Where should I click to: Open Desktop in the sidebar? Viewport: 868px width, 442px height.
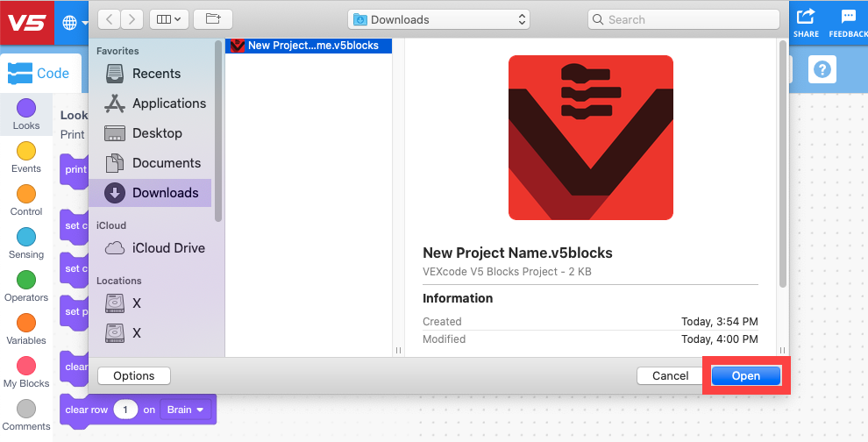point(151,133)
